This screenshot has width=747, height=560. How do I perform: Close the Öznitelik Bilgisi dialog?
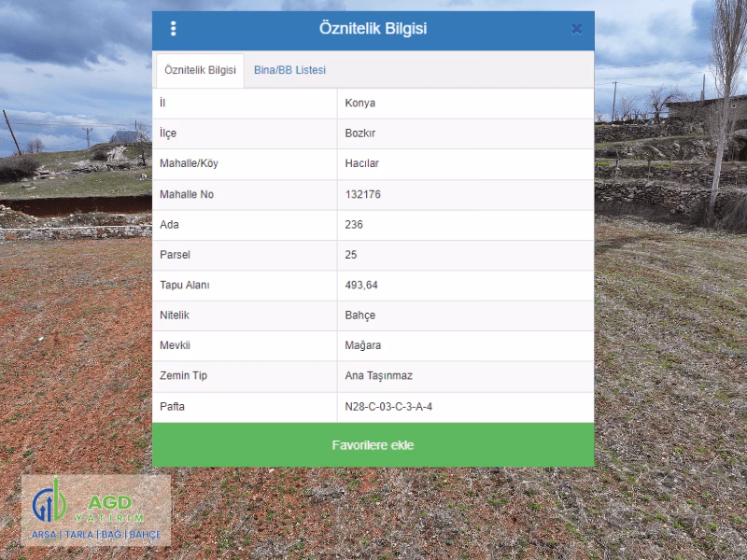[x=576, y=29]
